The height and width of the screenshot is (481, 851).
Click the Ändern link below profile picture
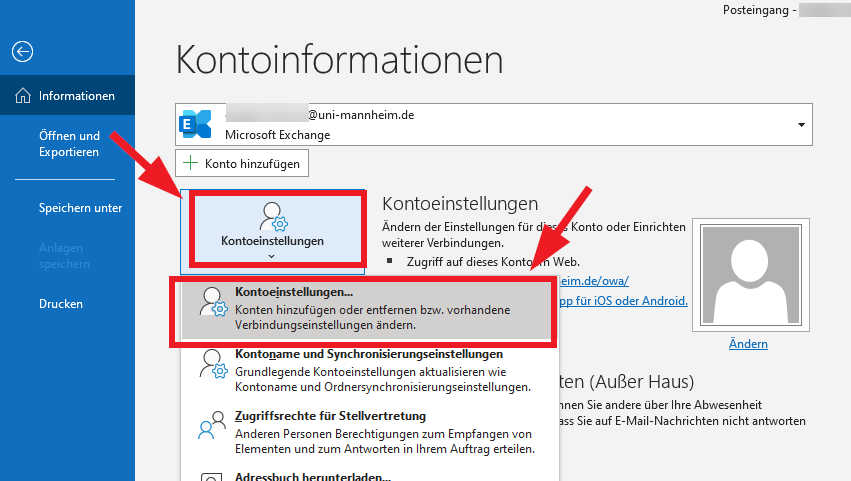[748, 344]
